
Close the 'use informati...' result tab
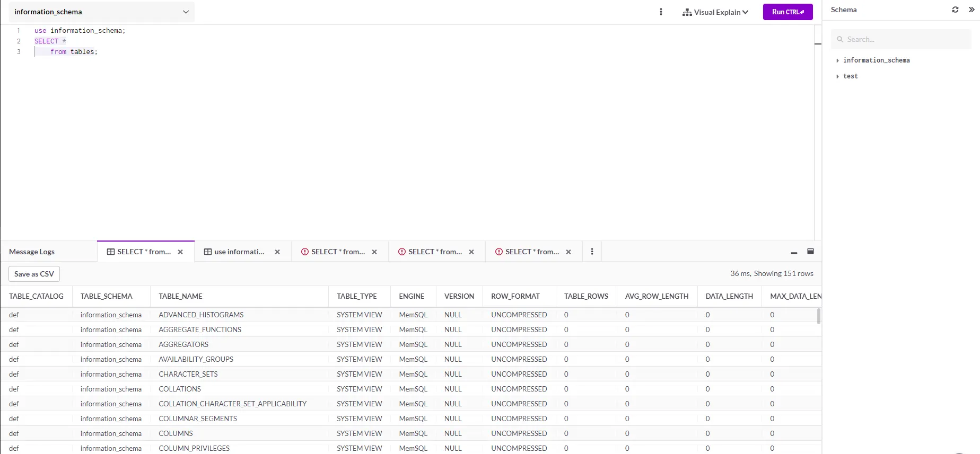click(277, 252)
